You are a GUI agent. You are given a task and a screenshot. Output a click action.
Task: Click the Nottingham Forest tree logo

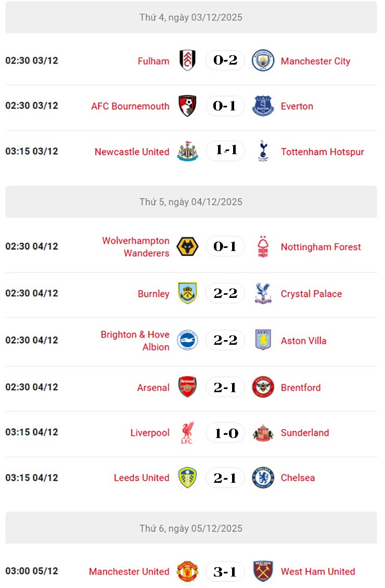pos(263,246)
